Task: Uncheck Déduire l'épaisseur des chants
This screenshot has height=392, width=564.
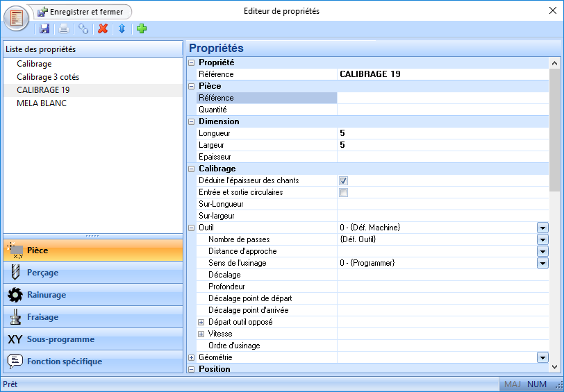Action: (x=343, y=180)
